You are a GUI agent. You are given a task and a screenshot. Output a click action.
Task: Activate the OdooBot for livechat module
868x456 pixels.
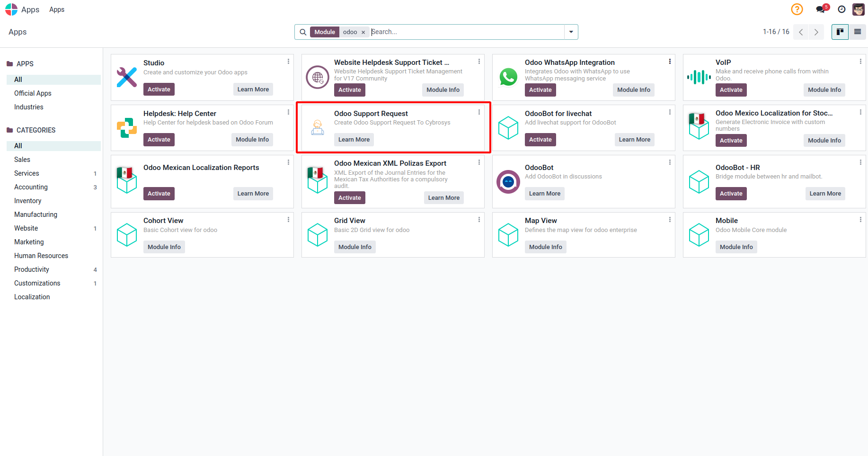pyautogui.click(x=540, y=140)
